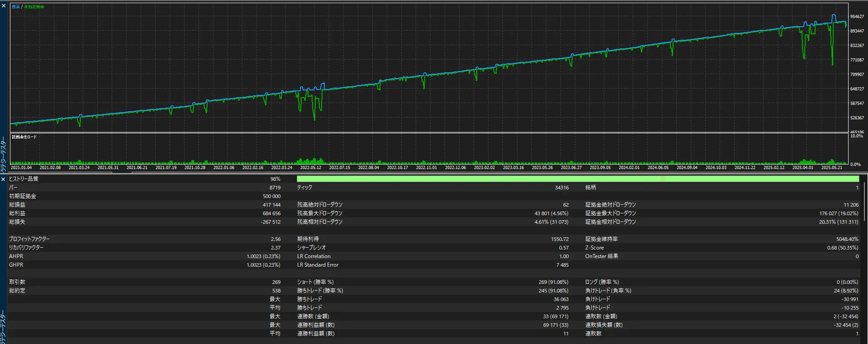Click the 526367 price axis label

click(857, 118)
